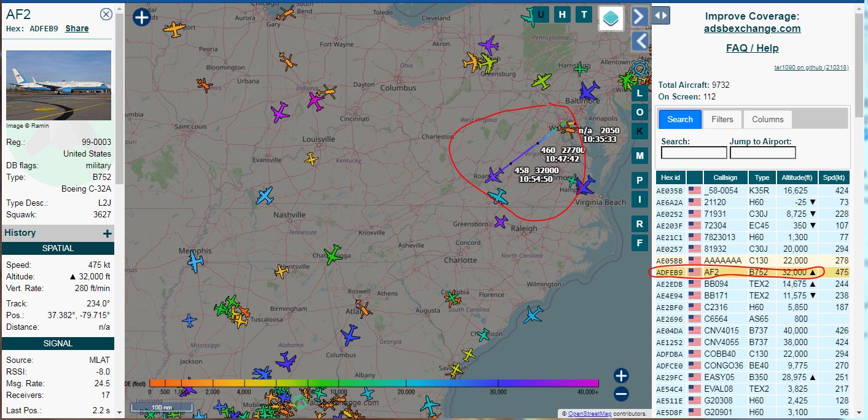The height and width of the screenshot is (420, 868).
Task: Switch to the Columns tab
Action: (768, 119)
